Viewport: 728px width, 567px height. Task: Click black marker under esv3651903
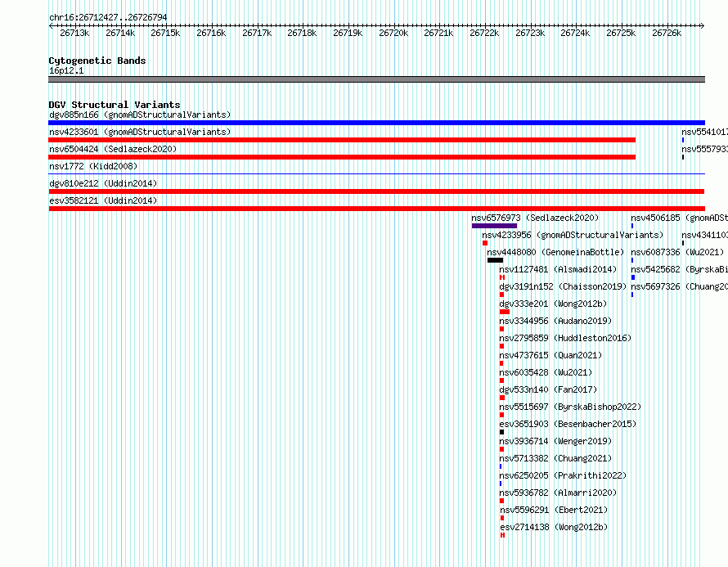502,432
